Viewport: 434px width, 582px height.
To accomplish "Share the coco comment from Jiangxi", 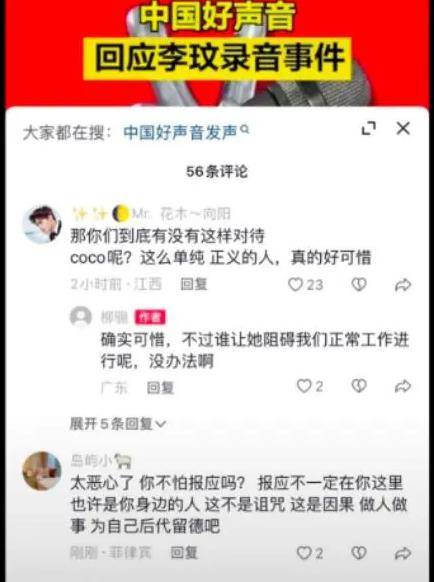I will click(403, 285).
